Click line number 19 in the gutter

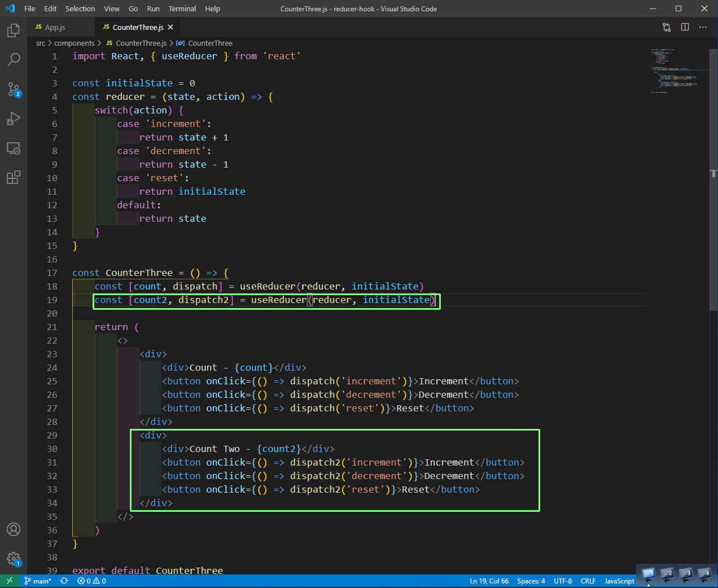pos(52,300)
